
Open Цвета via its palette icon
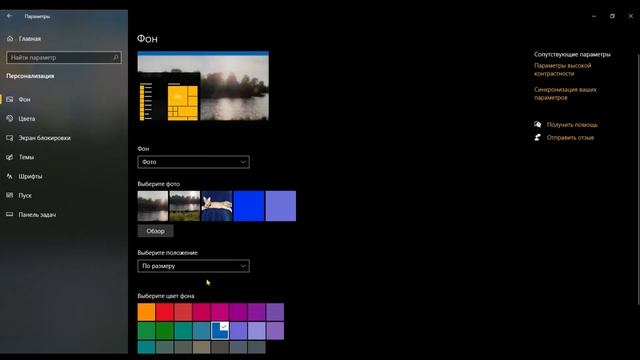point(10,118)
